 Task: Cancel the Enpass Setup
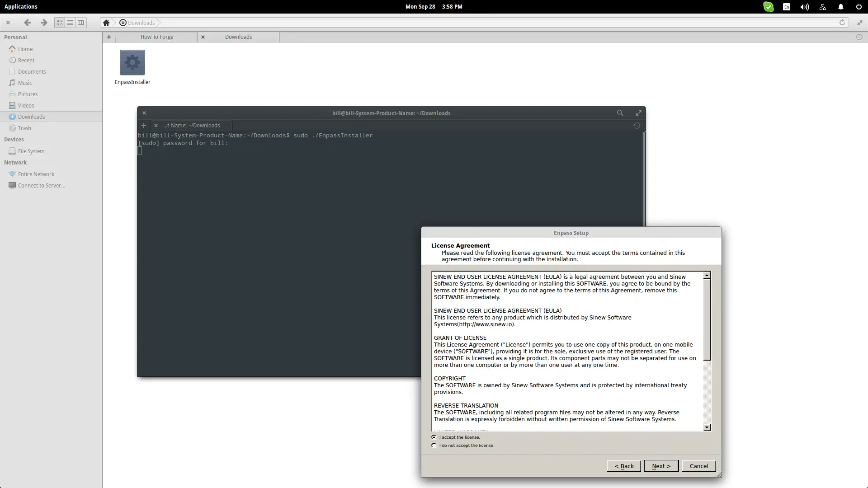698,466
